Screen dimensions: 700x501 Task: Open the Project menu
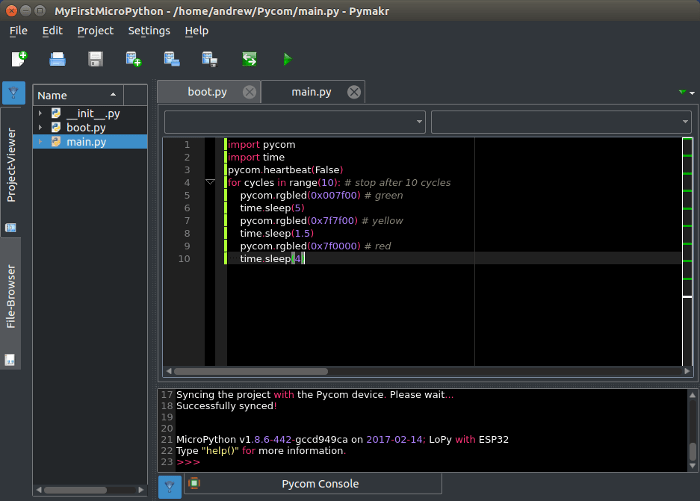click(95, 31)
